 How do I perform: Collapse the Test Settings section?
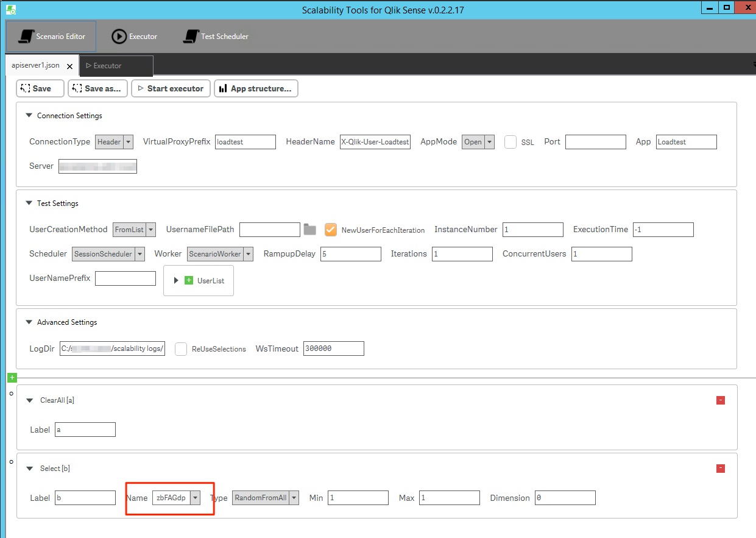point(29,203)
